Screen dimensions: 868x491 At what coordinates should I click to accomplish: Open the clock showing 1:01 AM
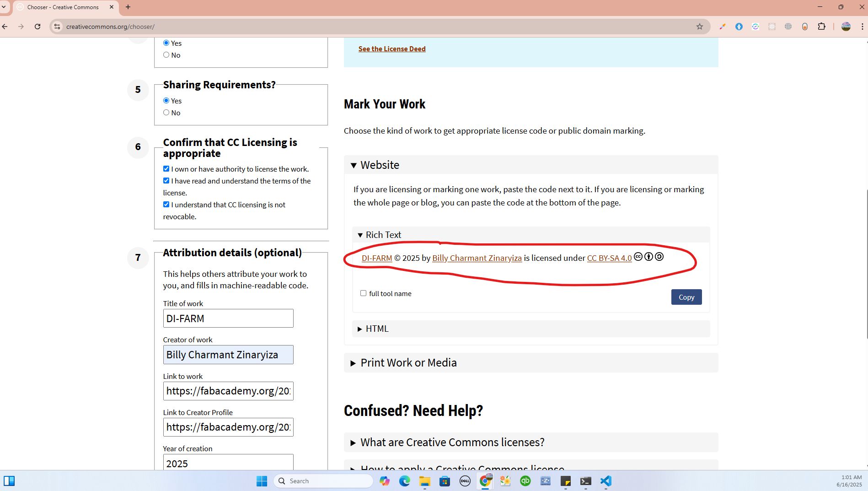point(849,481)
